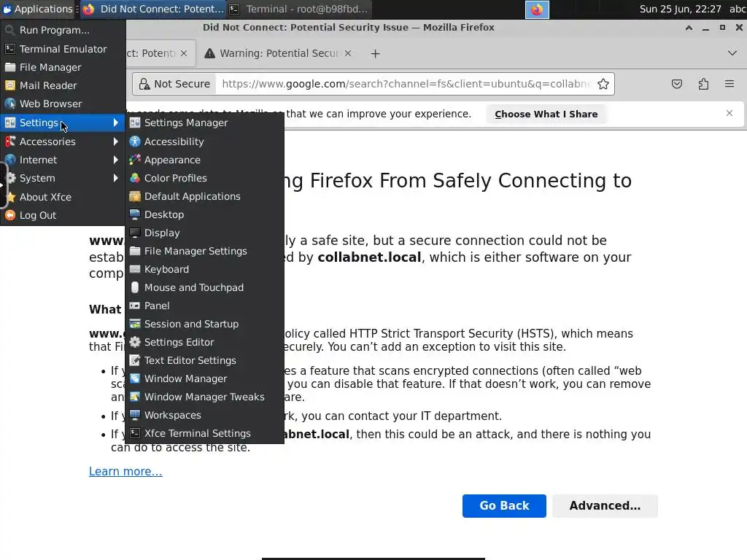Open Save to Pocket icon

pos(676,84)
